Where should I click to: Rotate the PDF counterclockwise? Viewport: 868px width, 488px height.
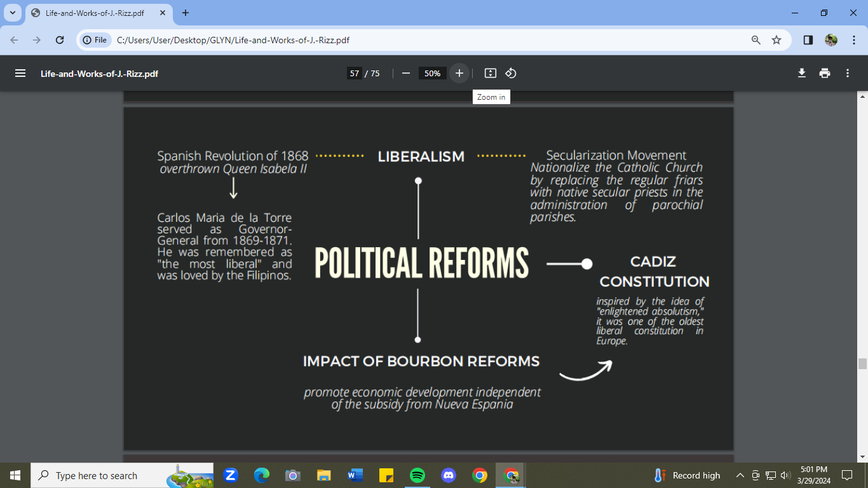tap(511, 73)
